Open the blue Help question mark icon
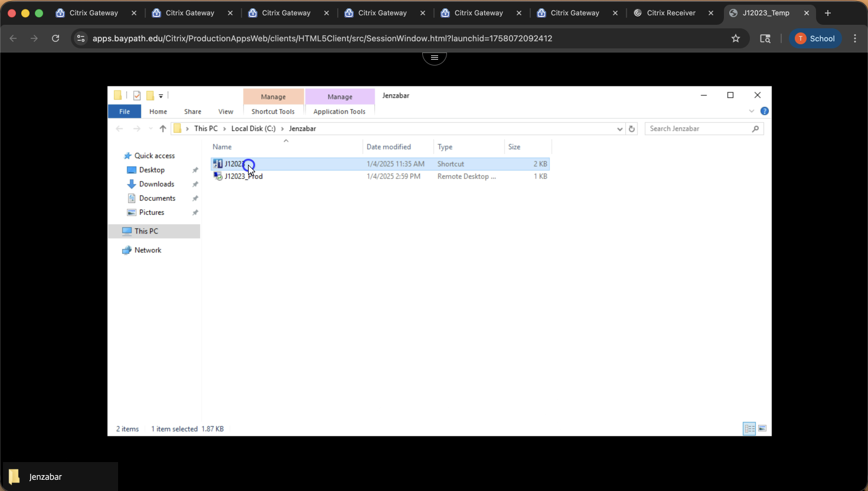868x491 pixels. pos(764,111)
